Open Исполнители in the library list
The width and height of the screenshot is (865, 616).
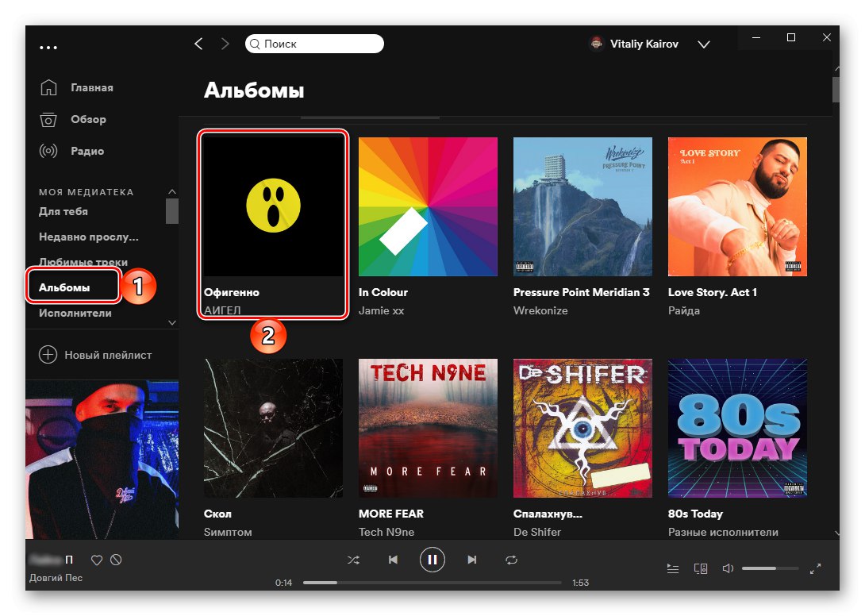(x=75, y=313)
